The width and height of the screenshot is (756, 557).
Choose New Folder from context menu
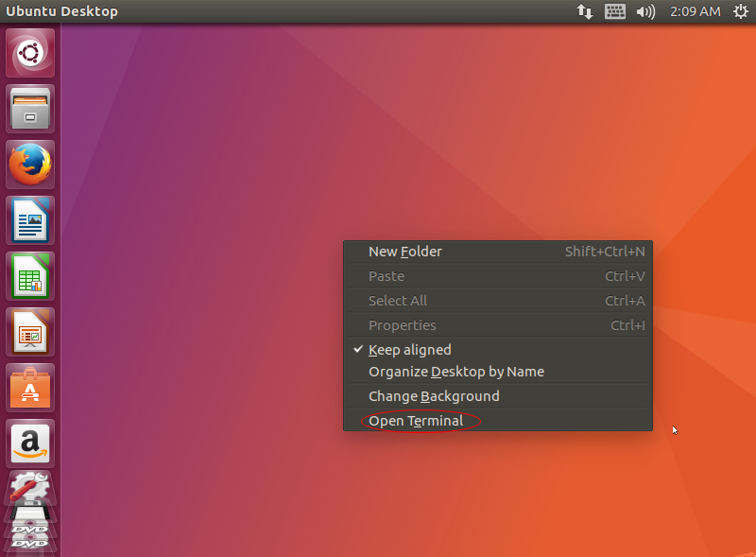(x=498, y=252)
